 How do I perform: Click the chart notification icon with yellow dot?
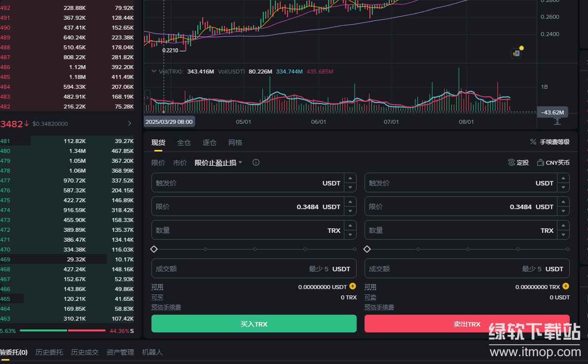pos(516,53)
